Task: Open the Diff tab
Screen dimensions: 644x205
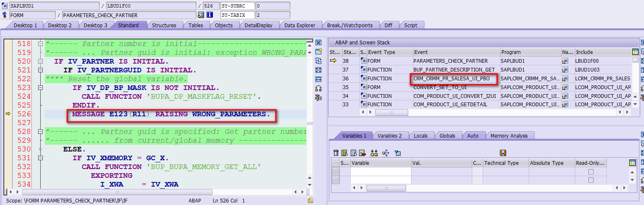Action: pyautogui.click(x=388, y=25)
